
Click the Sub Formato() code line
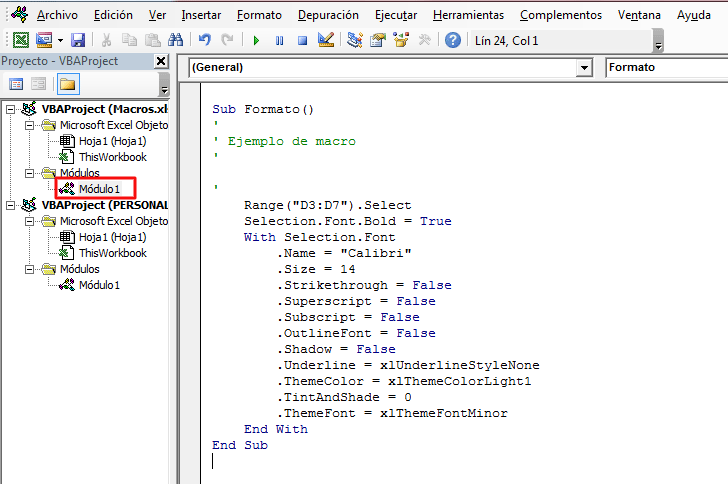tap(263, 110)
